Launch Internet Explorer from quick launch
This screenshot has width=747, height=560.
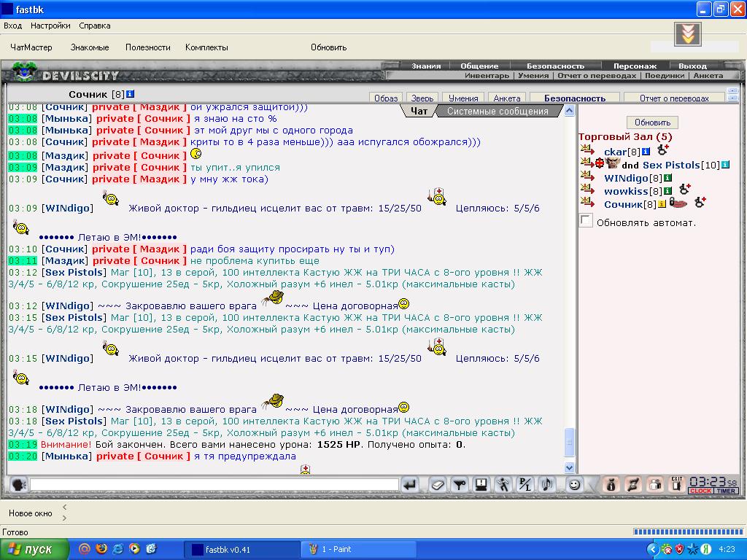(118, 548)
